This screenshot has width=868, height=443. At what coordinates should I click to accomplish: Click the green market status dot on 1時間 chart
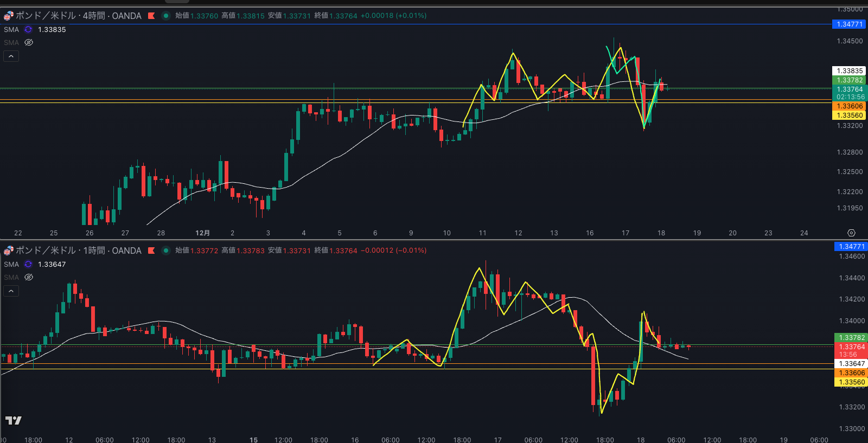[166, 251]
